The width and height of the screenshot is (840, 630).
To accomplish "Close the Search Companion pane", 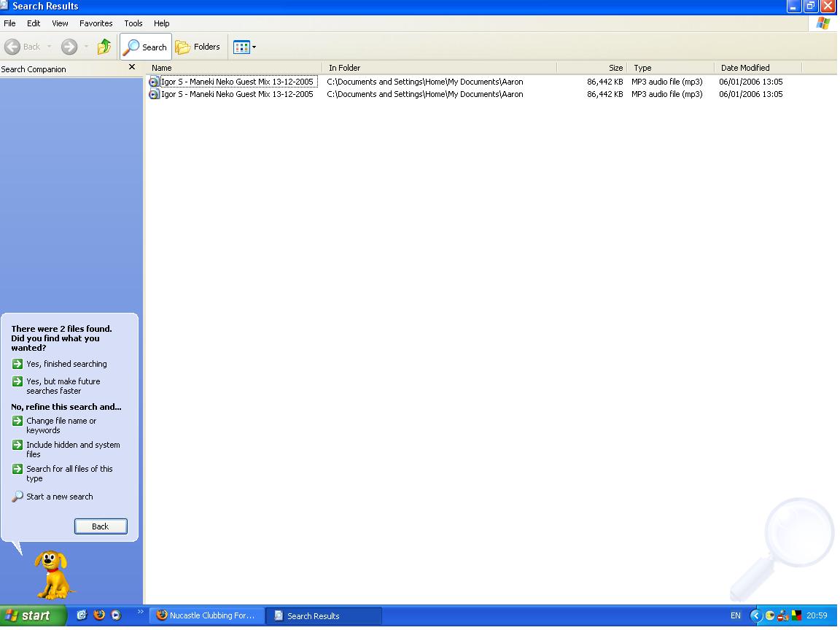I will point(132,67).
